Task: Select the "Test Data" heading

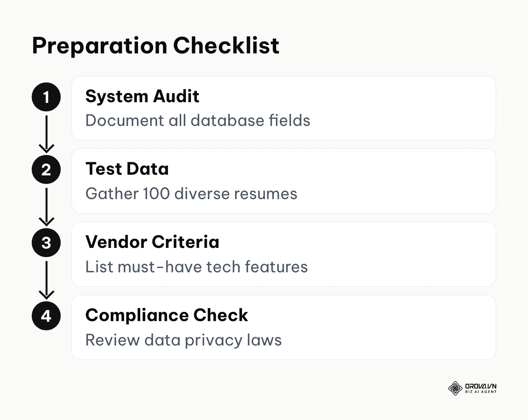Action: point(127,169)
